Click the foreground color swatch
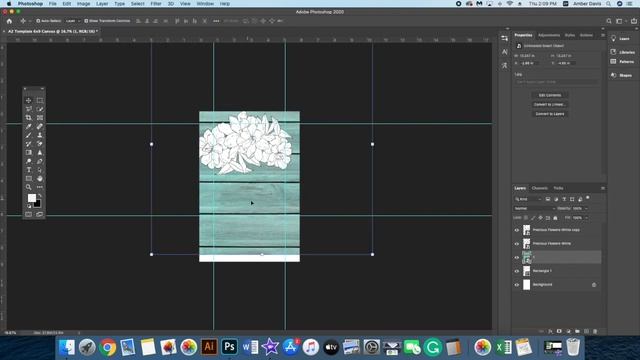The image size is (640, 360). coord(31,198)
